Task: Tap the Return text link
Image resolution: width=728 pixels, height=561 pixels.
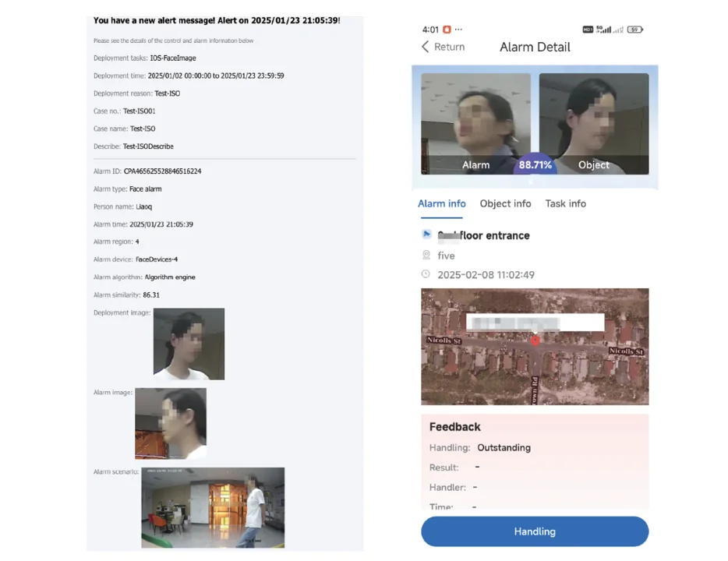Action: click(x=449, y=47)
